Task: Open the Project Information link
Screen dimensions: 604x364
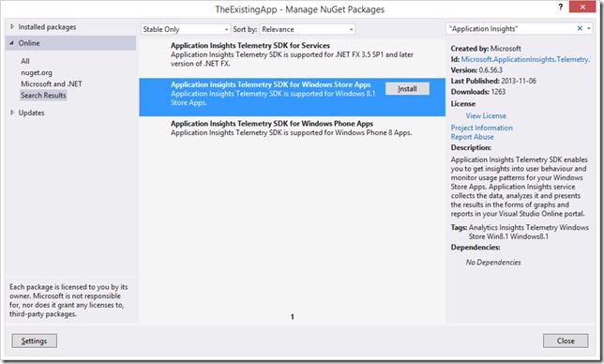Action: tap(481, 128)
